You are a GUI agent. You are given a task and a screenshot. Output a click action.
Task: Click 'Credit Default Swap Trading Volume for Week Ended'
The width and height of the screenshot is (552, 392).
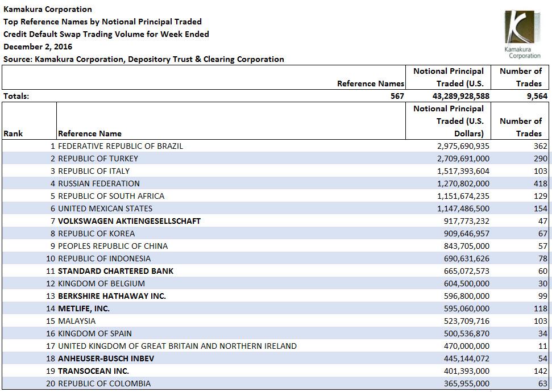[x=106, y=34]
